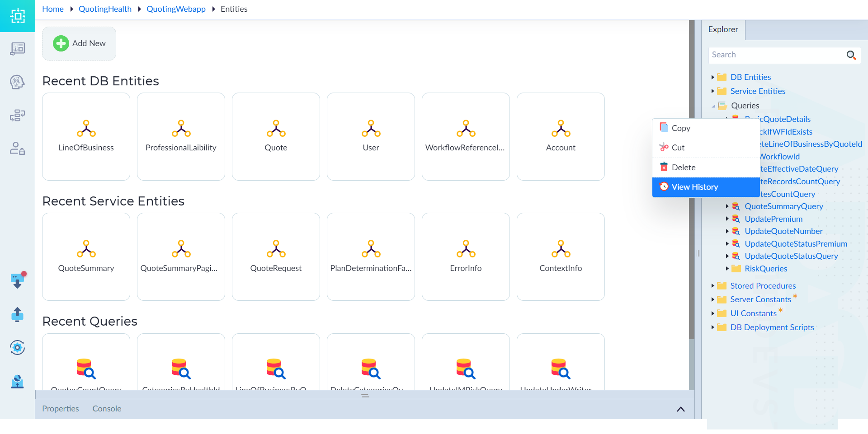868x434 pixels.
Task: Open the gear settings sidebar icon
Action: [17, 347]
